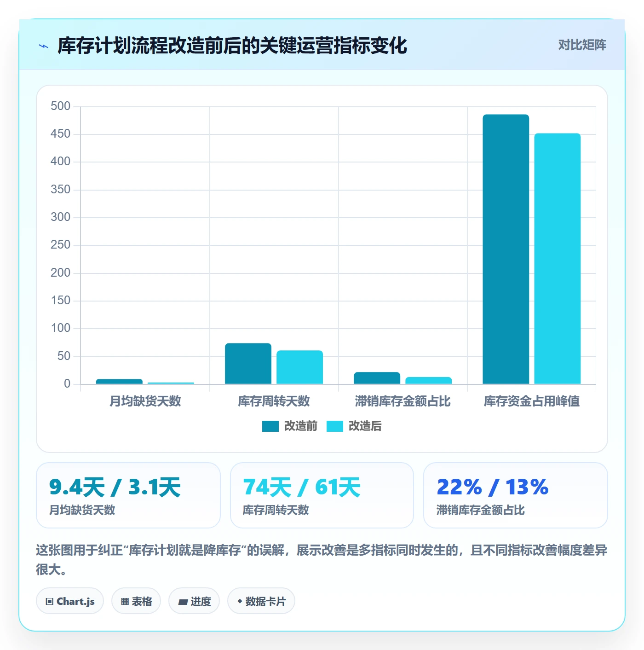Click the 滞销库存金额占比 改造后 bar

pos(429,380)
